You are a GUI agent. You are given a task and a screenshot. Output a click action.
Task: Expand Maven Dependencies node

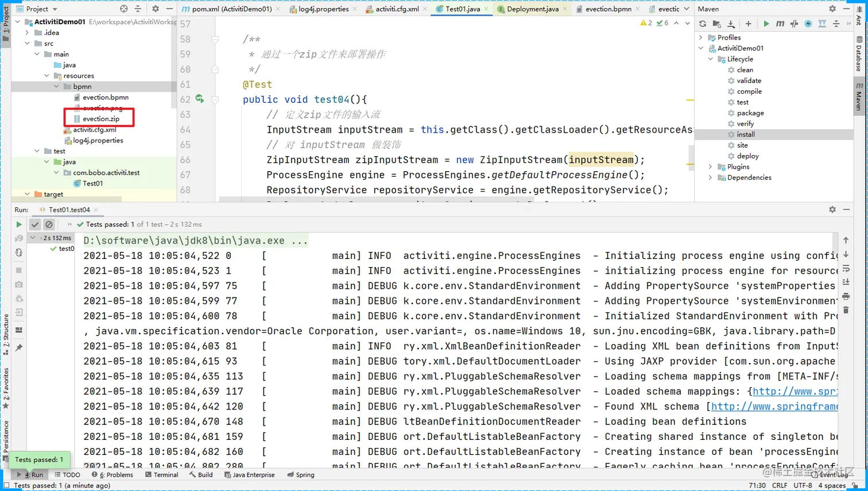710,178
